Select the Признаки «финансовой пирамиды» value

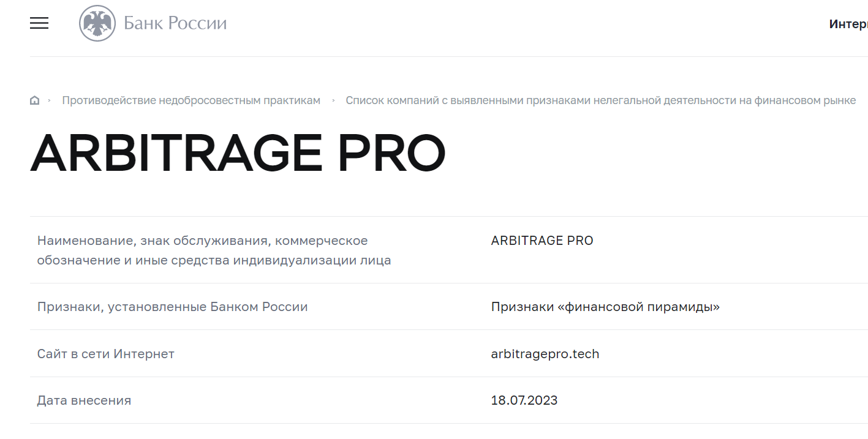click(x=605, y=307)
